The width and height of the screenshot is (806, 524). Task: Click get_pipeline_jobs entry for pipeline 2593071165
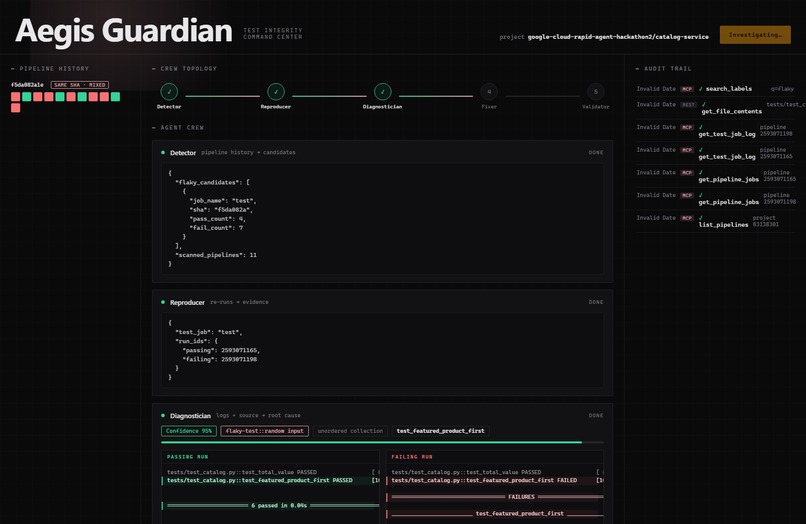(x=715, y=176)
